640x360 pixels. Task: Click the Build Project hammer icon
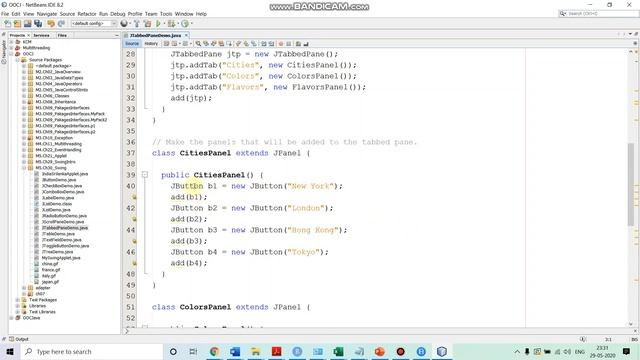(x=137, y=24)
